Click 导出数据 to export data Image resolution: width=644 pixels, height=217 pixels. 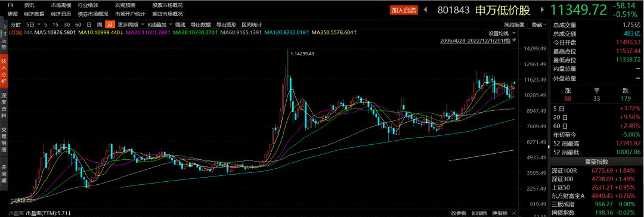click(x=201, y=24)
